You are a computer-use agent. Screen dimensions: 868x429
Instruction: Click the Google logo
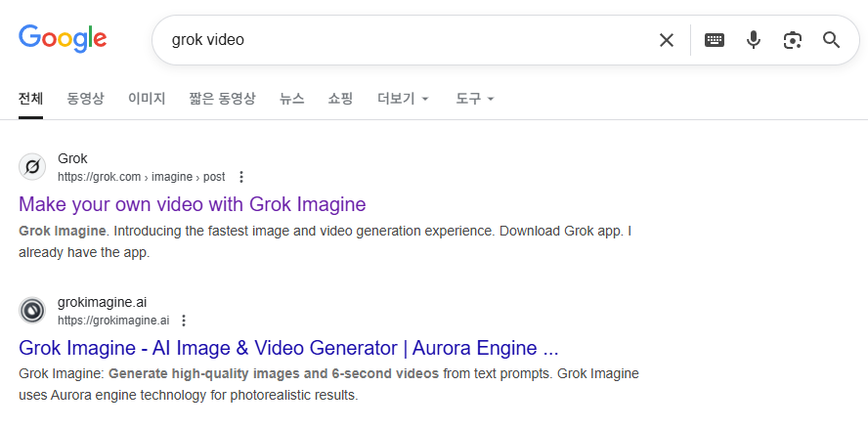tap(63, 39)
